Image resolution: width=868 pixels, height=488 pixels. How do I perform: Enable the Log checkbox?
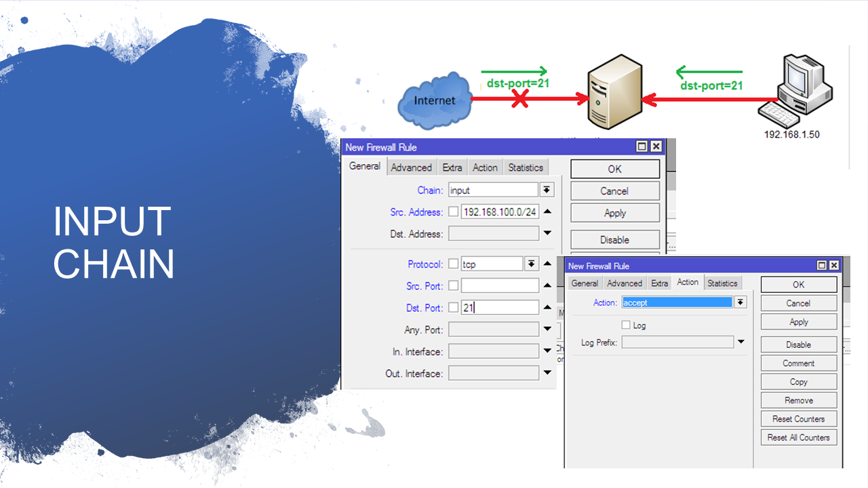626,325
